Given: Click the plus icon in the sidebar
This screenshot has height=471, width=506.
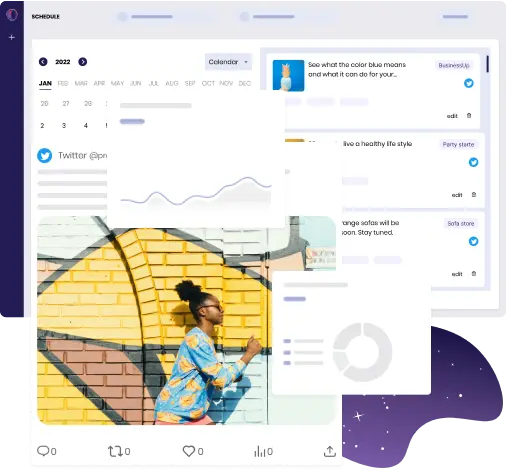Looking at the screenshot, I should pyautogui.click(x=12, y=37).
